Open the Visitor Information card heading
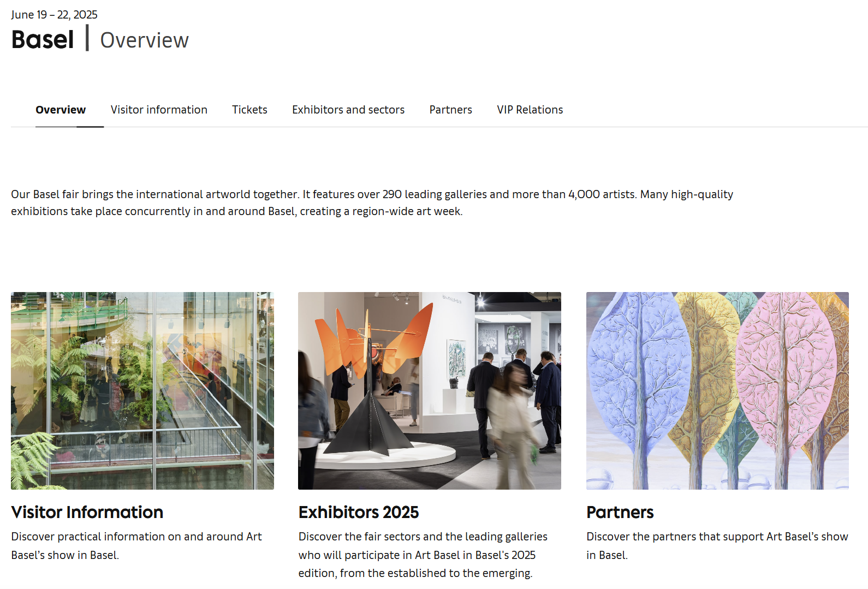The width and height of the screenshot is (868, 589). [x=87, y=512]
